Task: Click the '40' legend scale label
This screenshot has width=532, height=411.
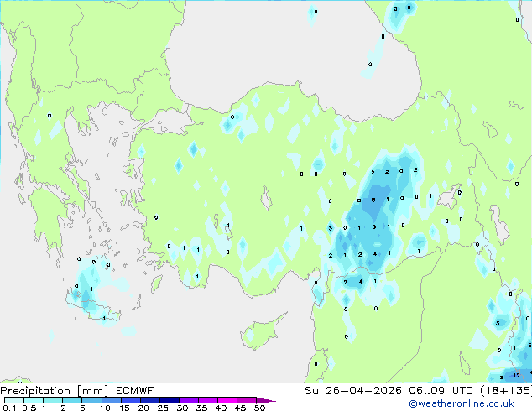Action: click(221, 408)
